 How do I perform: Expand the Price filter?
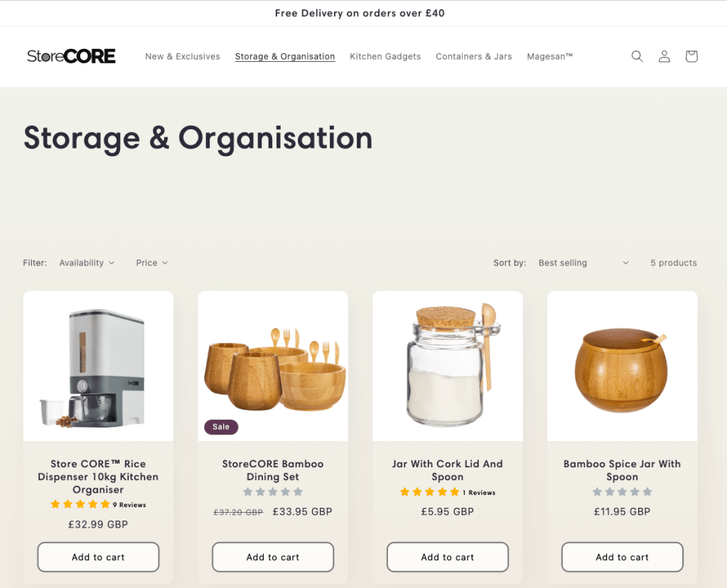(151, 263)
